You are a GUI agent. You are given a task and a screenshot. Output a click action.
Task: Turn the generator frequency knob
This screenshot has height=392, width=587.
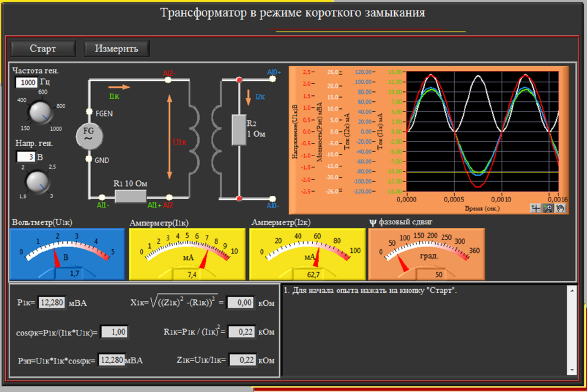pyautogui.click(x=40, y=112)
